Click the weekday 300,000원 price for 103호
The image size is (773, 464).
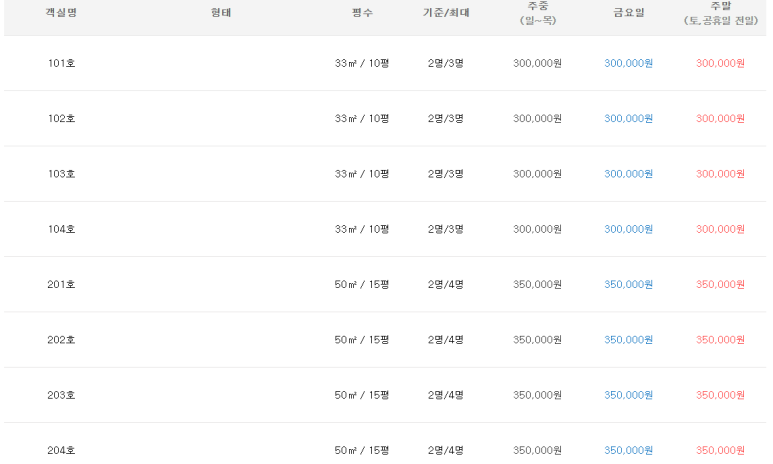click(x=537, y=174)
